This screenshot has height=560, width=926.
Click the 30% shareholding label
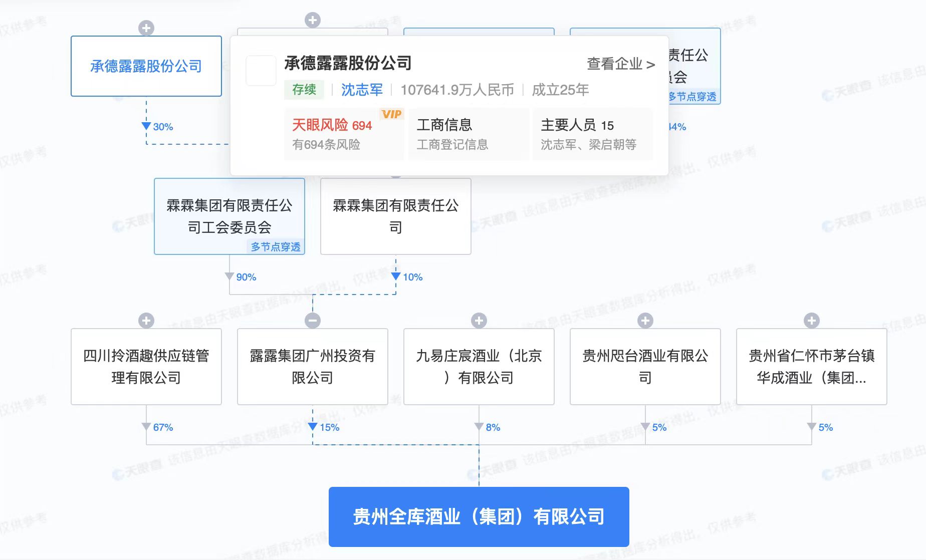tap(163, 127)
